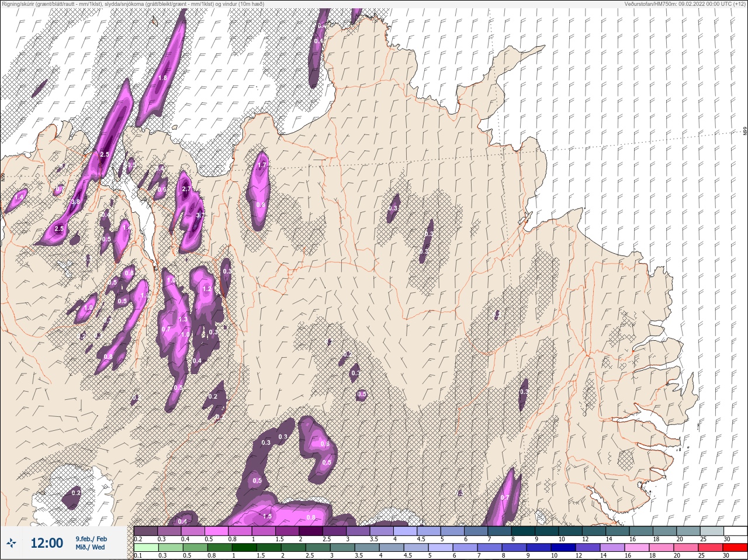Click the 1.7 precipitation value on the map
The height and width of the screenshot is (560, 748).
[262, 165]
